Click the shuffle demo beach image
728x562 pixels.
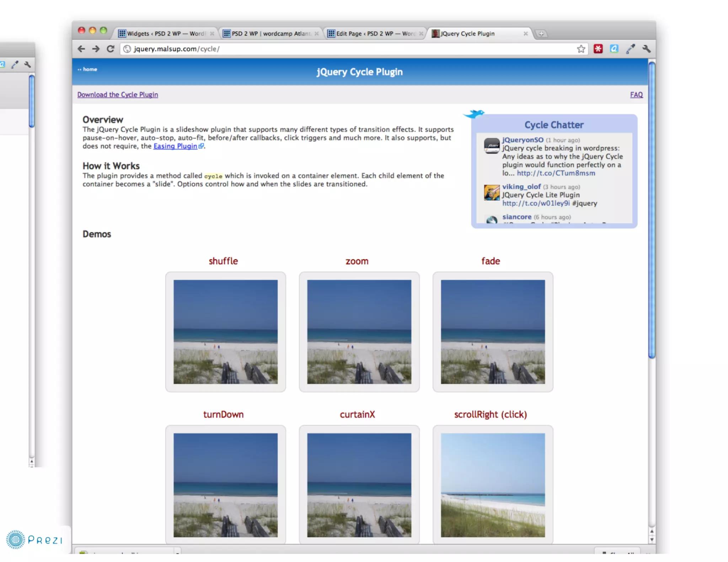click(x=225, y=332)
